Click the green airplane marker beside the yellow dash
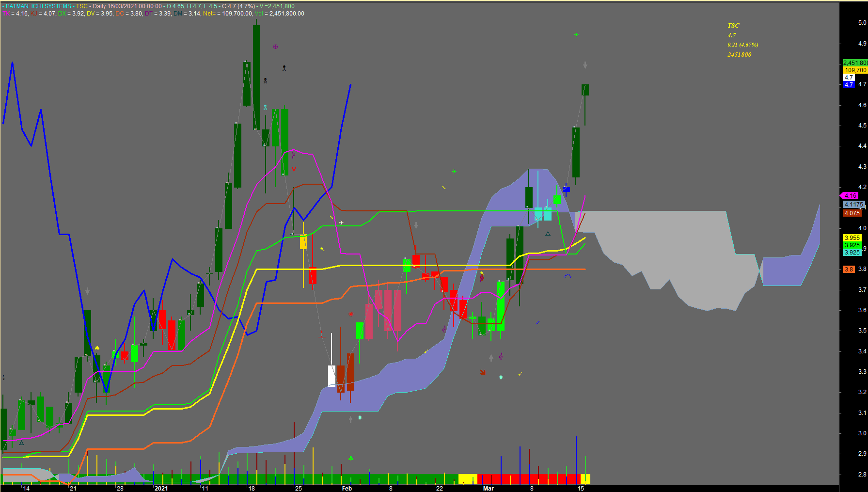The height and width of the screenshot is (492, 868). coord(454,172)
